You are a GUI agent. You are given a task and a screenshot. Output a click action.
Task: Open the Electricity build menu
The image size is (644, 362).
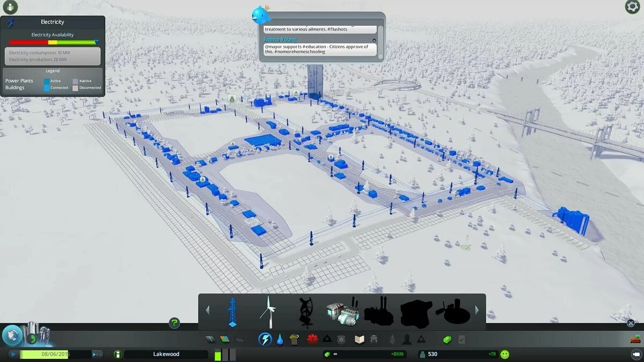pyautogui.click(x=265, y=339)
